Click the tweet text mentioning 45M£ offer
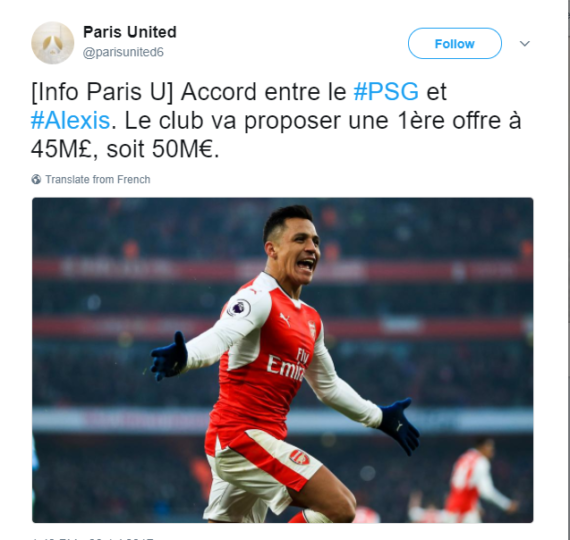Screen dimensions: 570x540 coord(276,120)
